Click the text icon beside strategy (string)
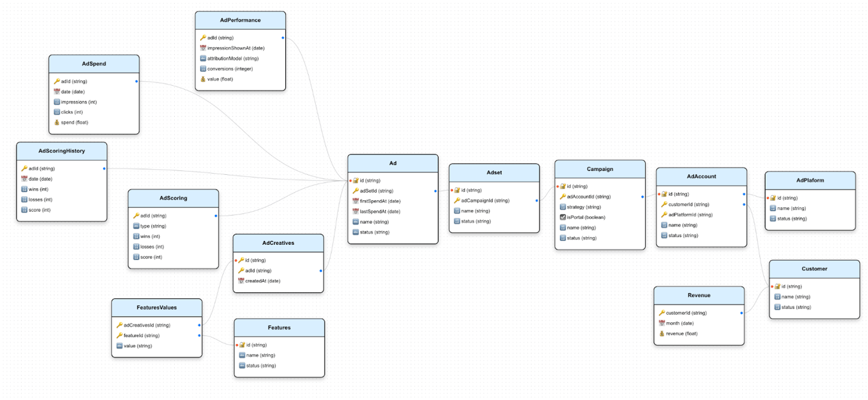Image resolution: width=868 pixels, height=400 pixels. pos(563,207)
